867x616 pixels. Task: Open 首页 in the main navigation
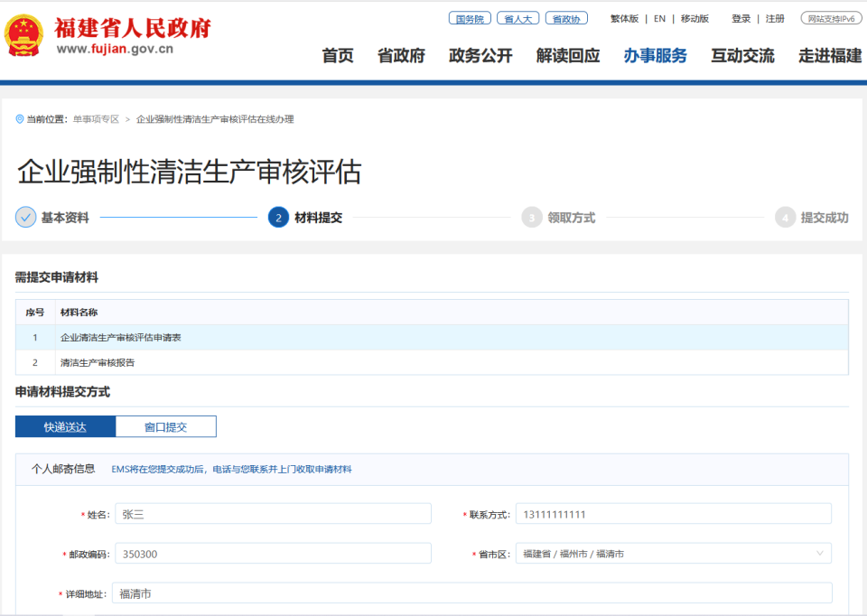point(337,56)
